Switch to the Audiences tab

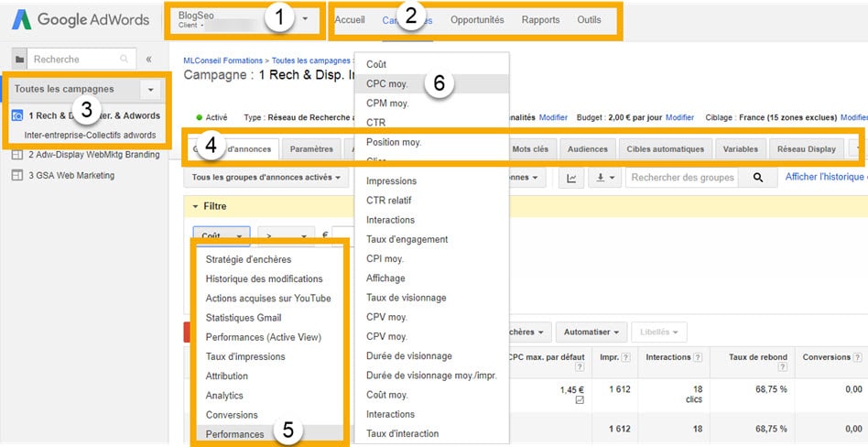click(587, 149)
